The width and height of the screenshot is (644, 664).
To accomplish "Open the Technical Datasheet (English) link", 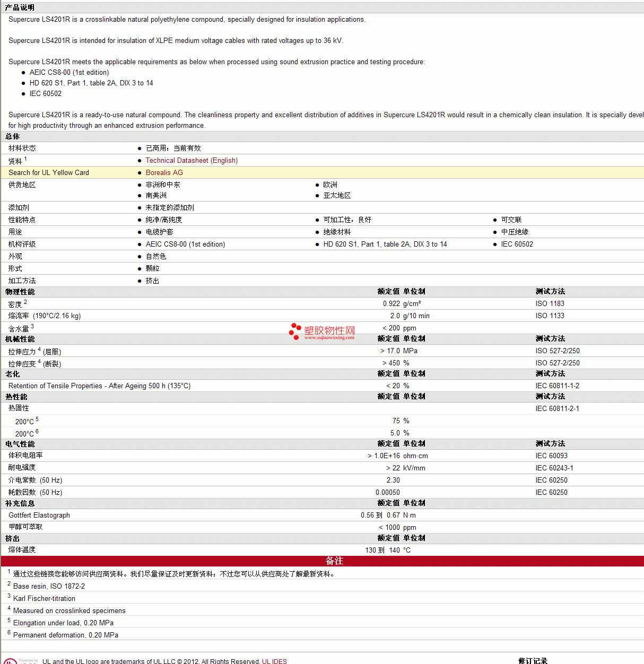I will 192,160.
